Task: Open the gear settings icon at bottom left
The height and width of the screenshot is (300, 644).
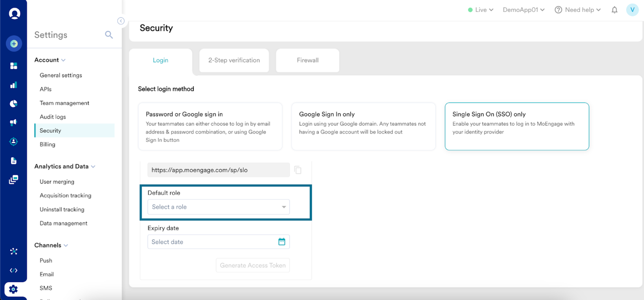Action: pyautogui.click(x=13, y=289)
